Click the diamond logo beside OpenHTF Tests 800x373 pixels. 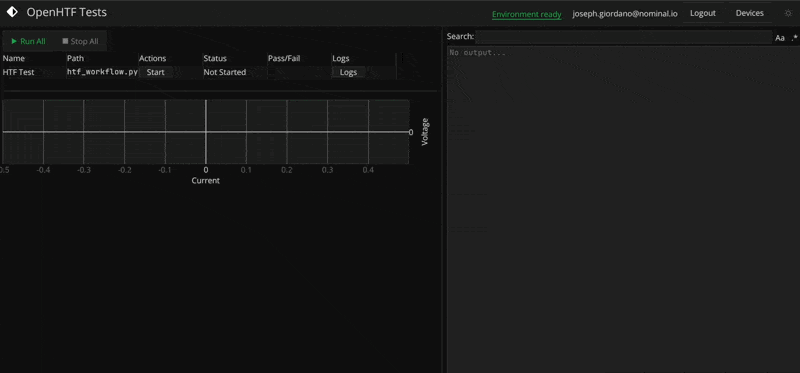pyautogui.click(x=12, y=12)
